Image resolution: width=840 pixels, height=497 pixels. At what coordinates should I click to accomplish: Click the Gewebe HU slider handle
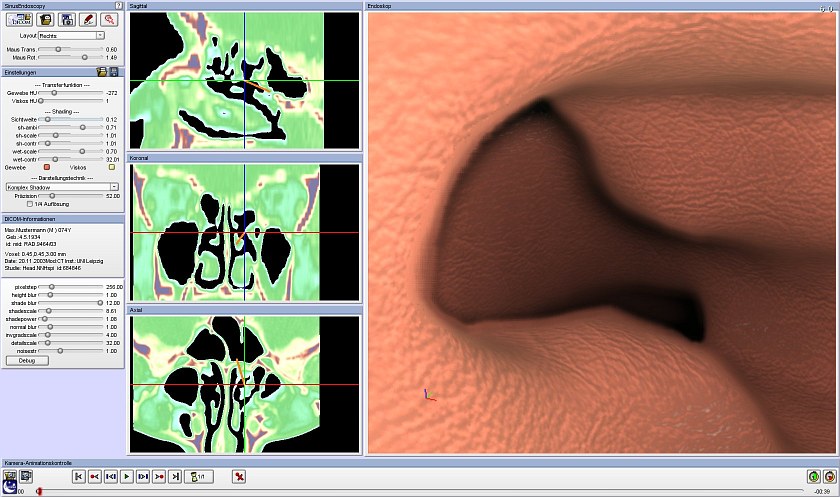click(54, 92)
